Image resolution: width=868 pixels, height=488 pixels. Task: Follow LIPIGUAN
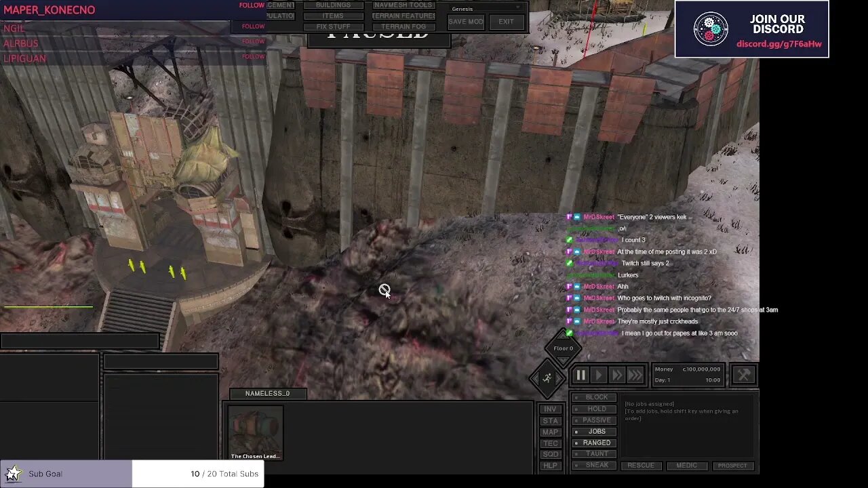click(x=254, y=56)
